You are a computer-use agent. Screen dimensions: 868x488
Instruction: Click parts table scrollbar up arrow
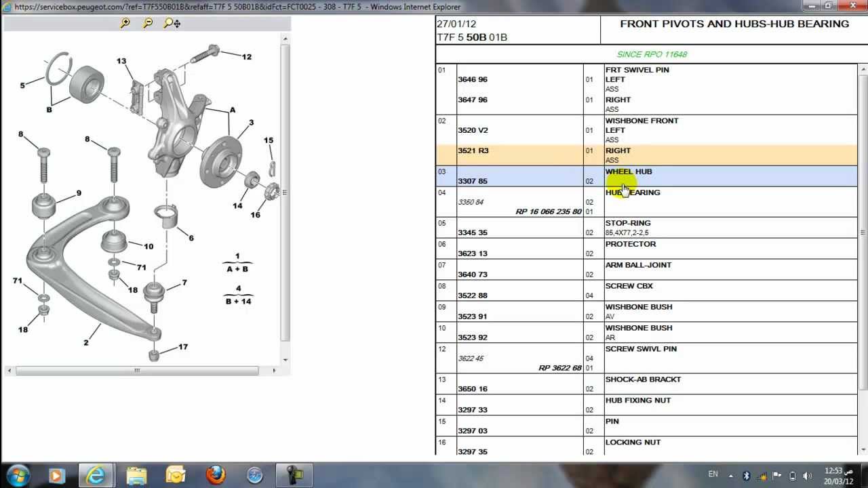863,69
